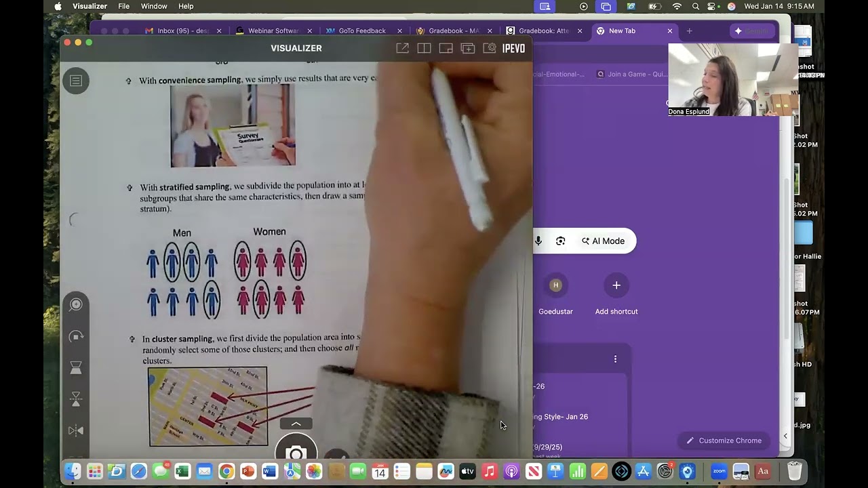Screen dimensions: 868x488
Task: Open Photos from the dock
Action: coord(314,471)
